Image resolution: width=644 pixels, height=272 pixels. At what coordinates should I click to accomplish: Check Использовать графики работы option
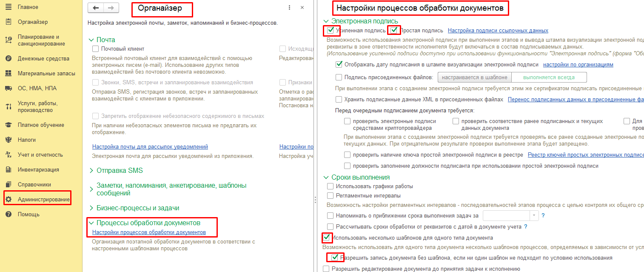tap(331, 186)
